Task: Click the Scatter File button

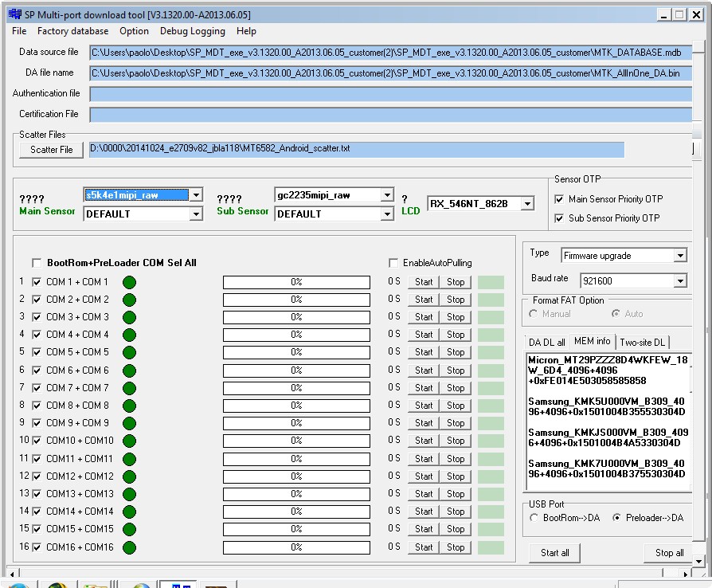Action: click(x=51, y=150)
